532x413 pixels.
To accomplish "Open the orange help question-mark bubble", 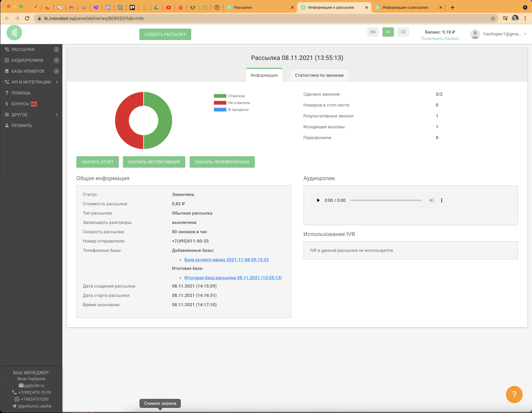I will (514, 394).
